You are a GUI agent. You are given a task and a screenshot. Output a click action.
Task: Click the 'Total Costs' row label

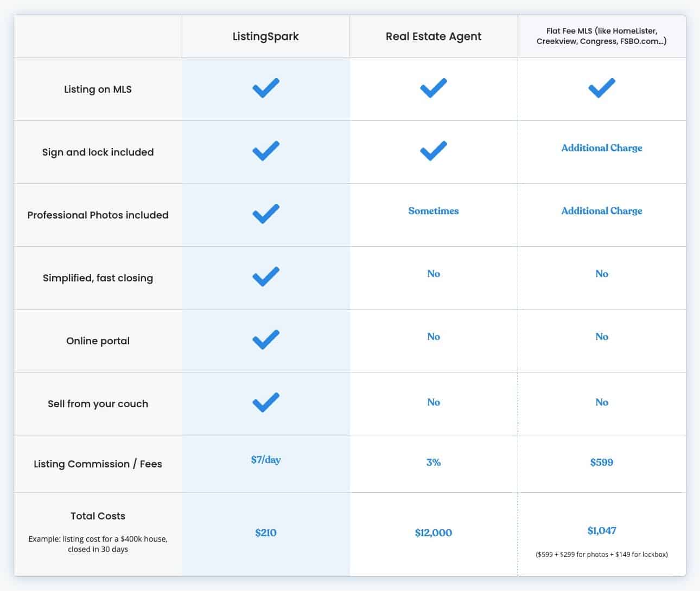coord(98,516)
